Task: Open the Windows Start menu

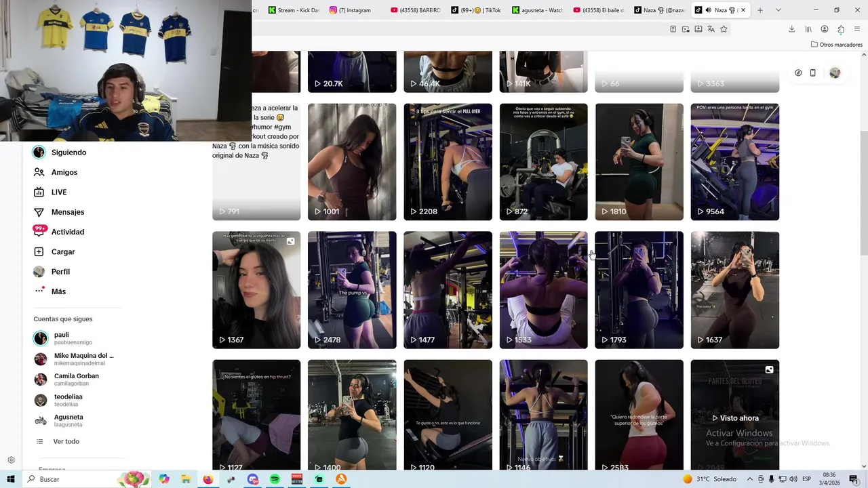Action: tap(11, 479)
